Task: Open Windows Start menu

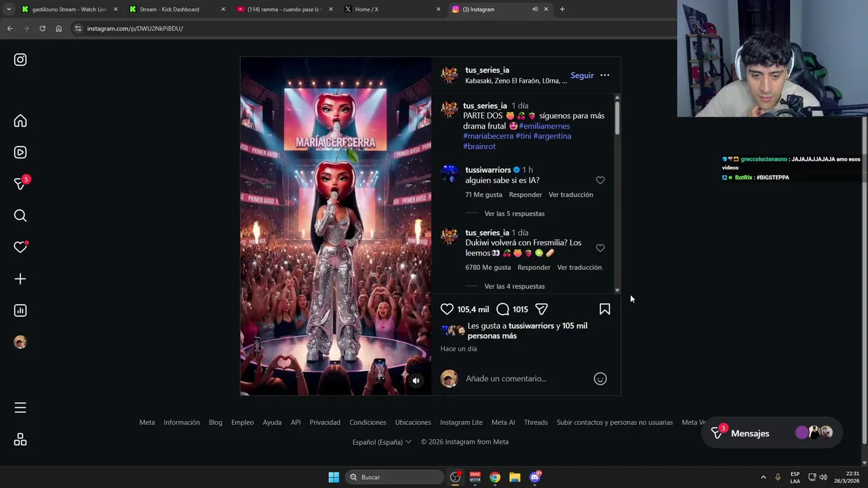Action: tap(334, 477)
